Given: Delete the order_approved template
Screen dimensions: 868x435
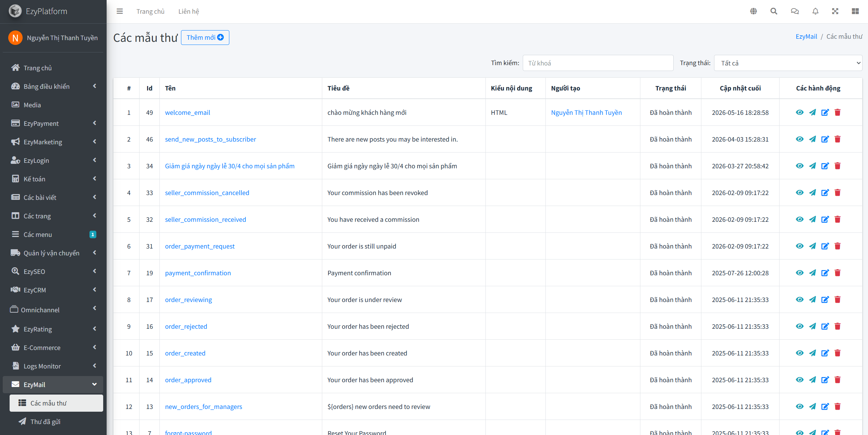Looking at the screenshot, I should point(837,380).
